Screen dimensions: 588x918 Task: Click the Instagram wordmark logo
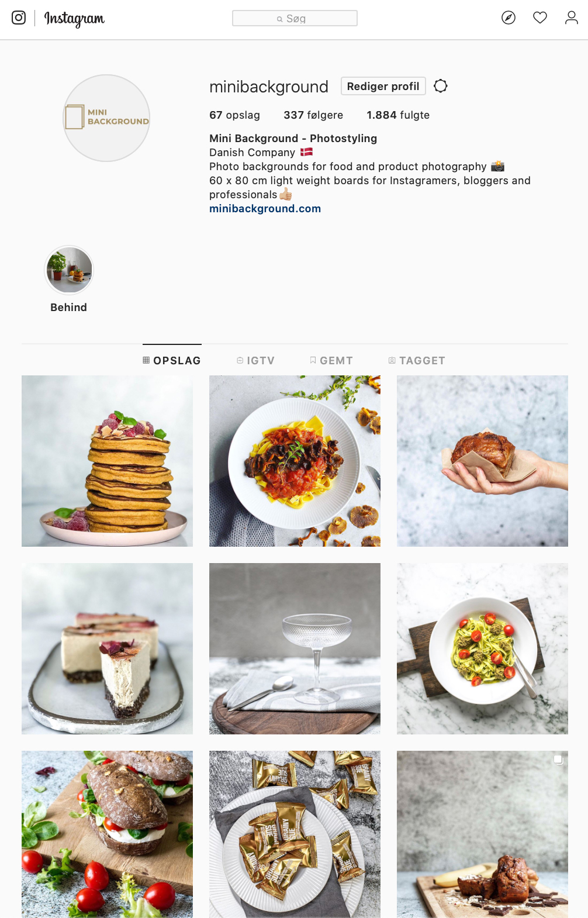[74, 19]
